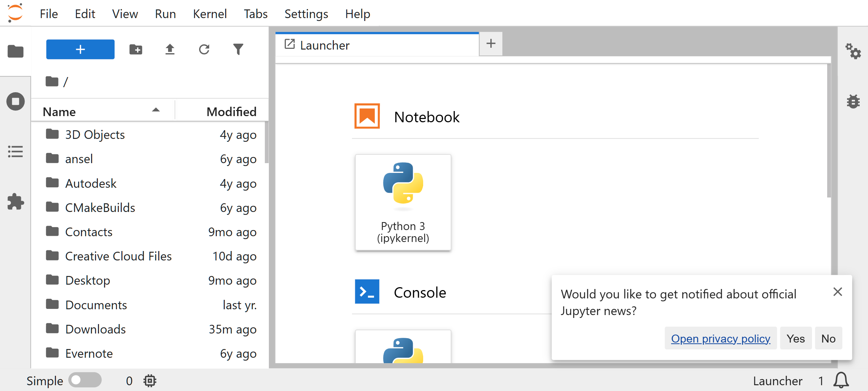This screenshot has height=391, width=868.
Task: Sort files by Modified column
Action: pos(231,112)
